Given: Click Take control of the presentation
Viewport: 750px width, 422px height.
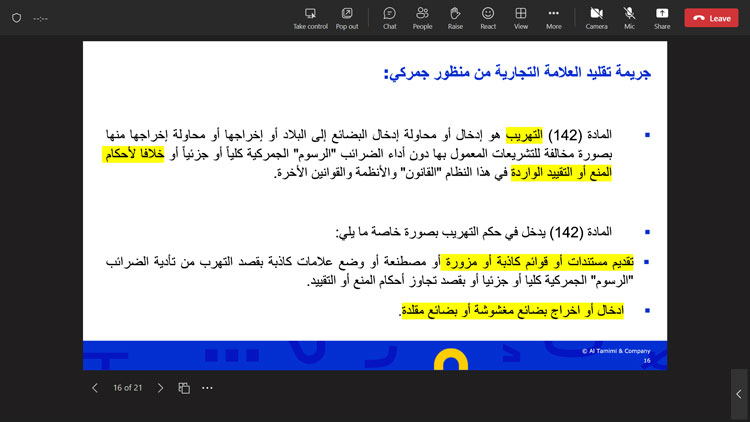Looking at the screenshot, I should (x=310, y=17).
